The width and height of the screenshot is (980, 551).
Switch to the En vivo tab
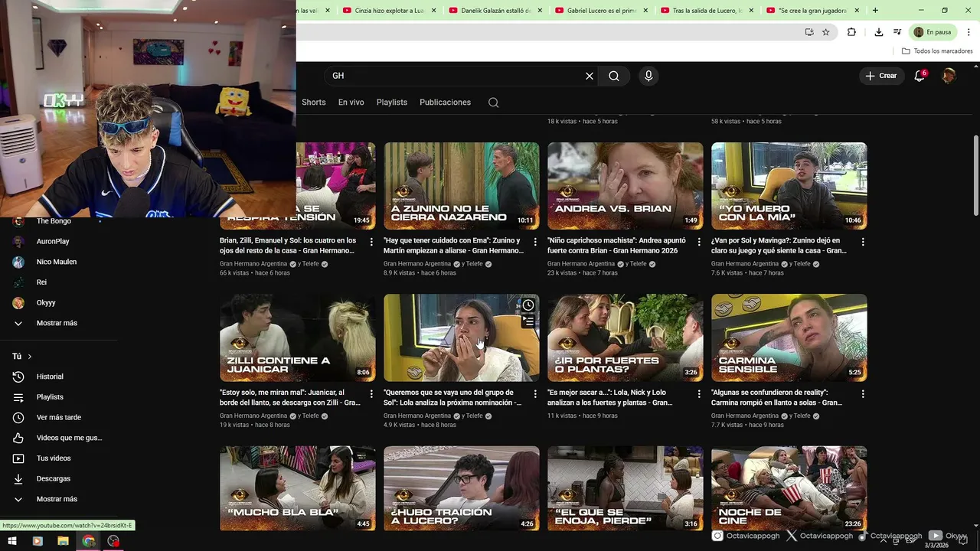(351, 103)
